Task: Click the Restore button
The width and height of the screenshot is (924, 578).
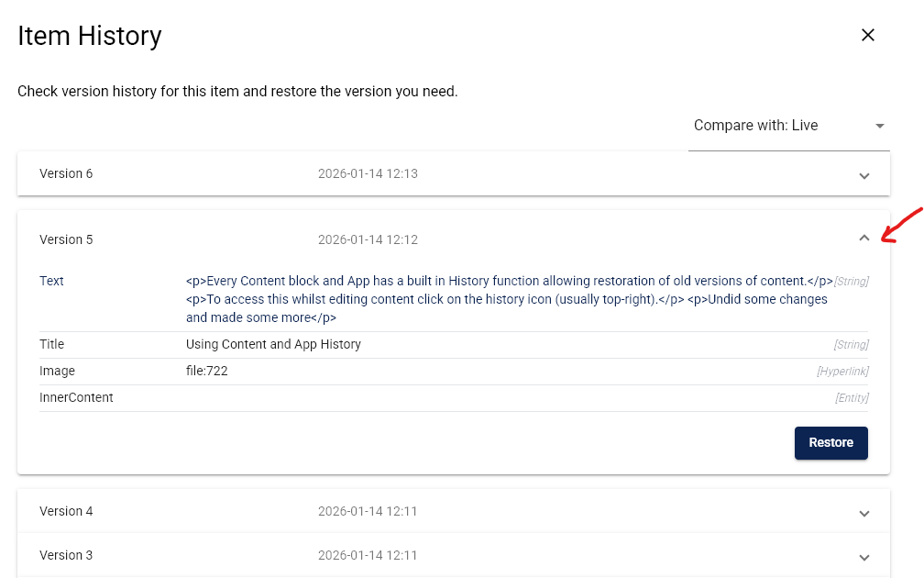Action: tap(830, 442)
